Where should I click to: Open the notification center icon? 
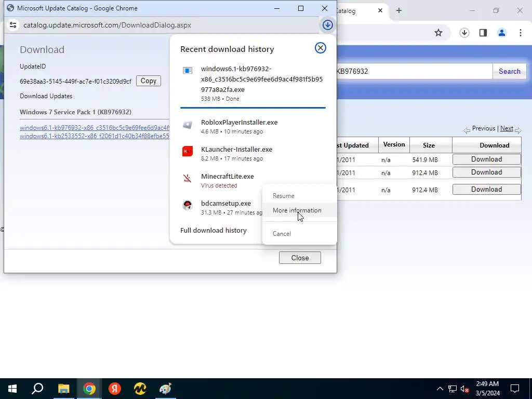click(515, 389)
